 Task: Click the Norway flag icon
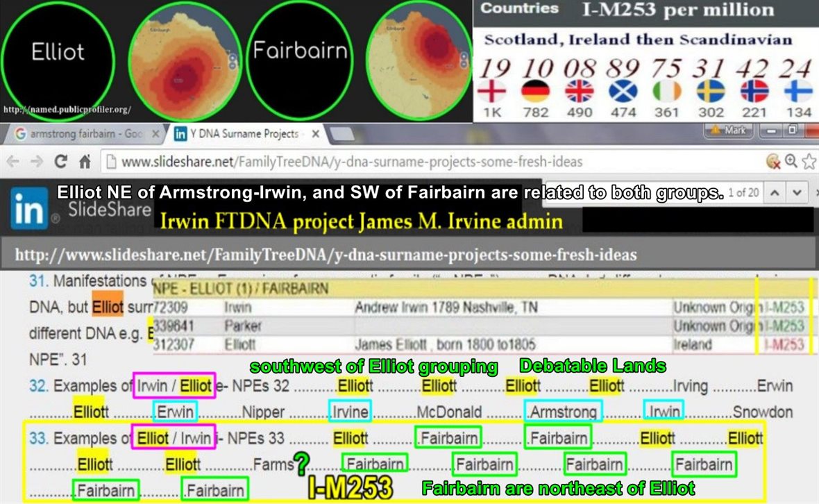(754, 92)
